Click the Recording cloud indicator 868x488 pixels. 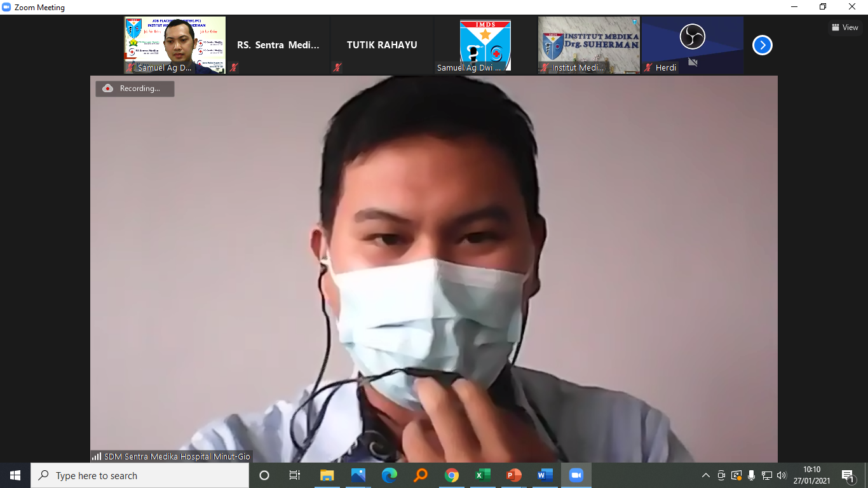click(135, 88)
